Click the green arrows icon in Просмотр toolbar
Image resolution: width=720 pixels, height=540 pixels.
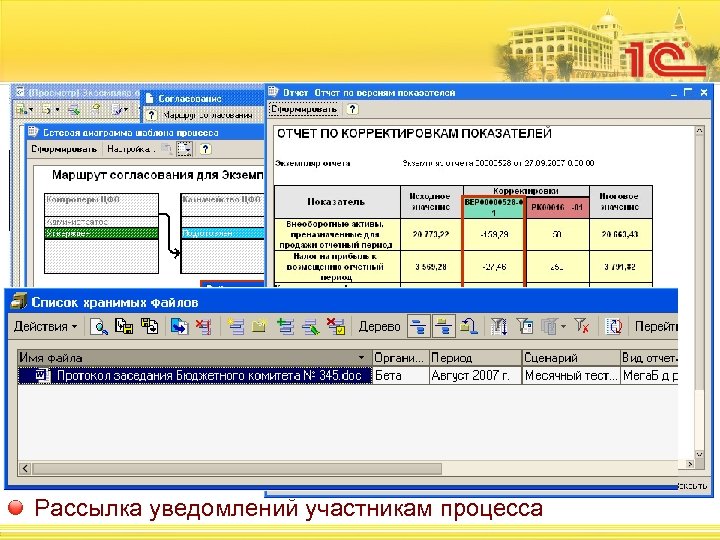73,110
